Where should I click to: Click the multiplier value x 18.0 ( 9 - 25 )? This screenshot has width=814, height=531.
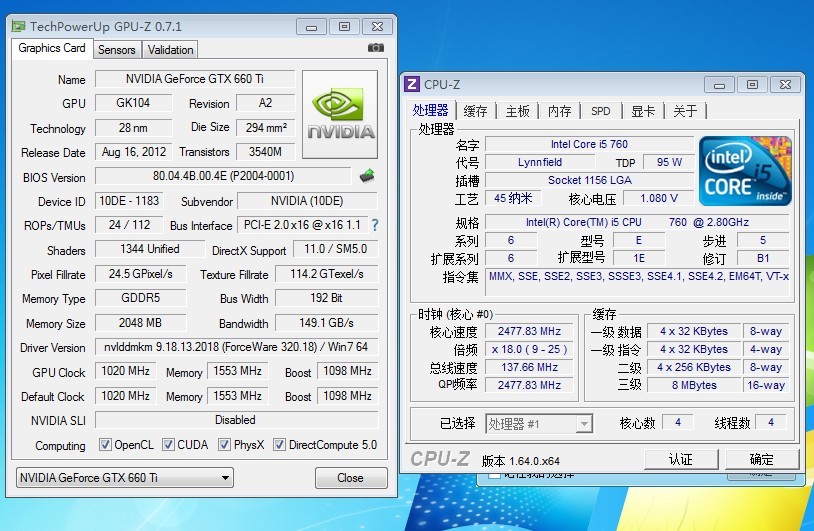(529, 349)
